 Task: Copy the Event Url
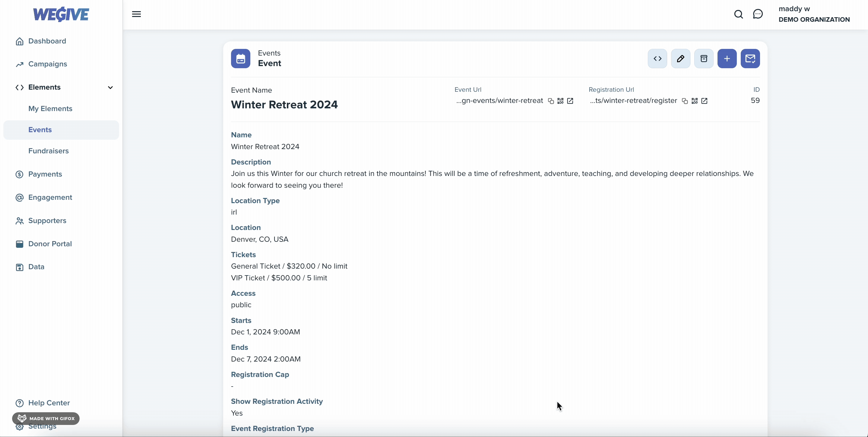click(551, 101)
